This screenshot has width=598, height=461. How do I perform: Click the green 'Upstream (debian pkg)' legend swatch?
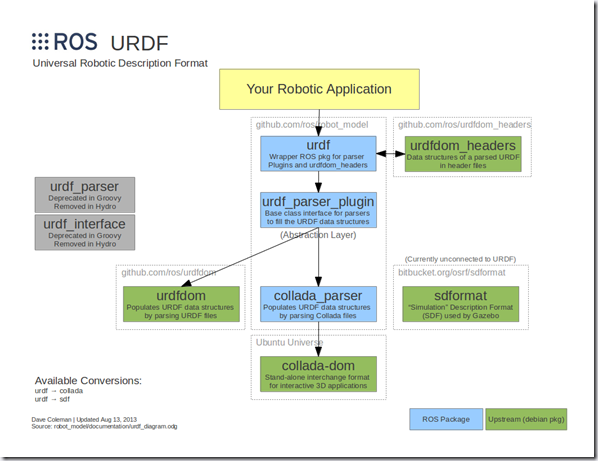(526, 419)
